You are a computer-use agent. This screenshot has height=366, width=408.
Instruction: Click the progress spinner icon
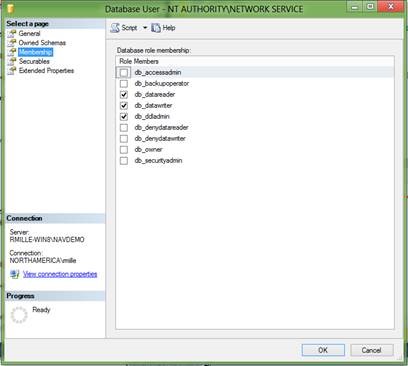coord(19,315)
